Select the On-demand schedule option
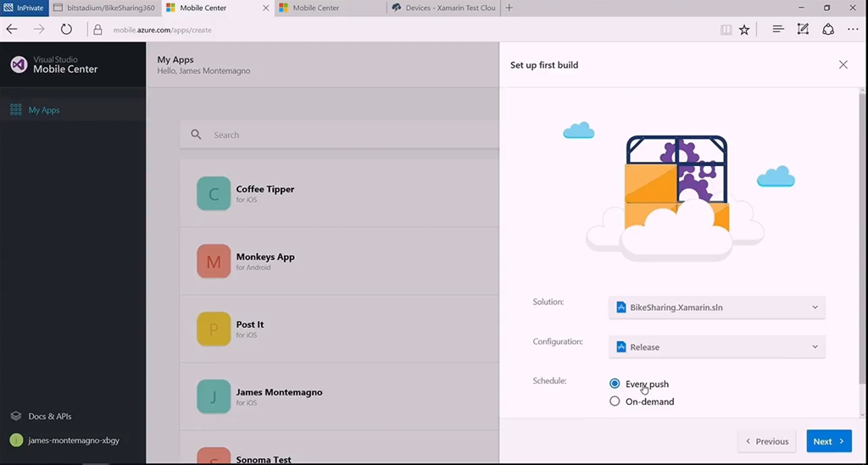The width and height of the screenshot is (868, 465). (615, 401)
